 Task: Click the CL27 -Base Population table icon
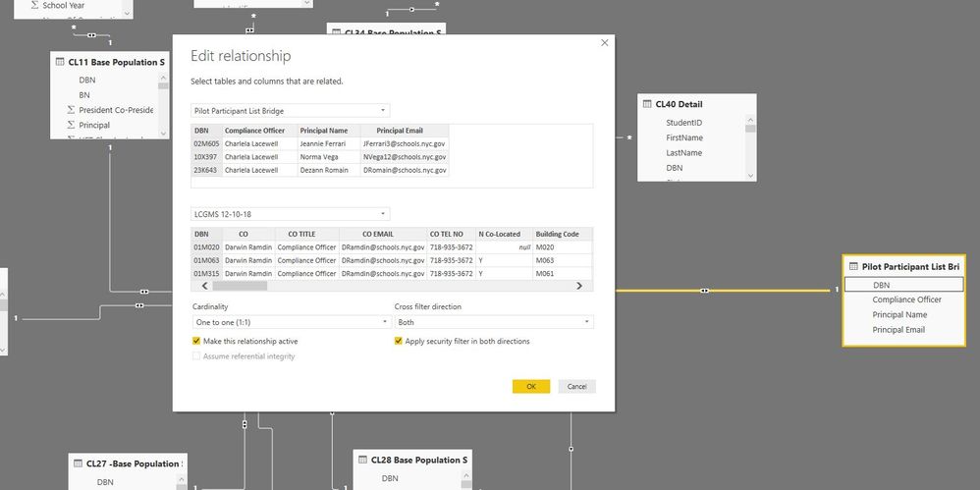point(79,463)
